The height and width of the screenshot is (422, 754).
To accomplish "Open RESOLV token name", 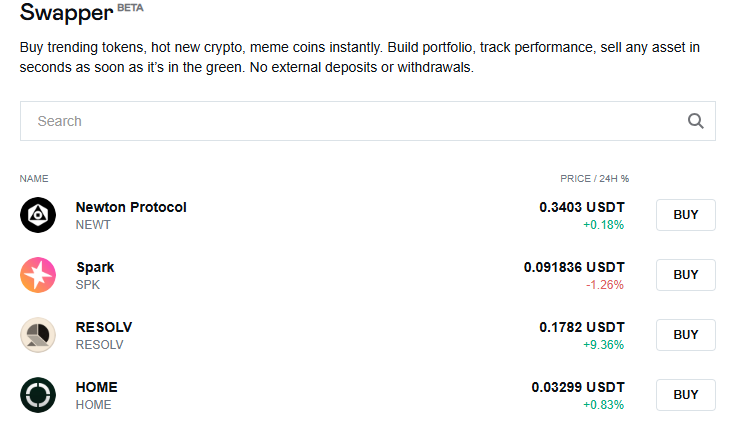I will 104,327.
